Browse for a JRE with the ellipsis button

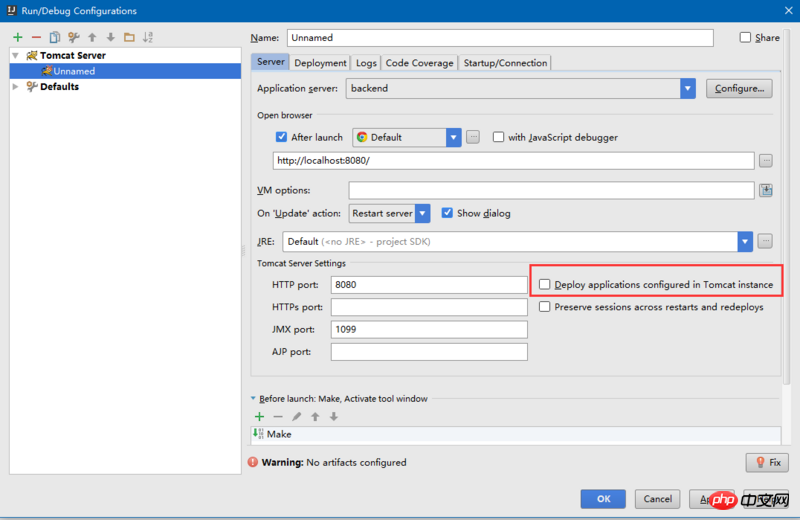click(x=765, y=241)
